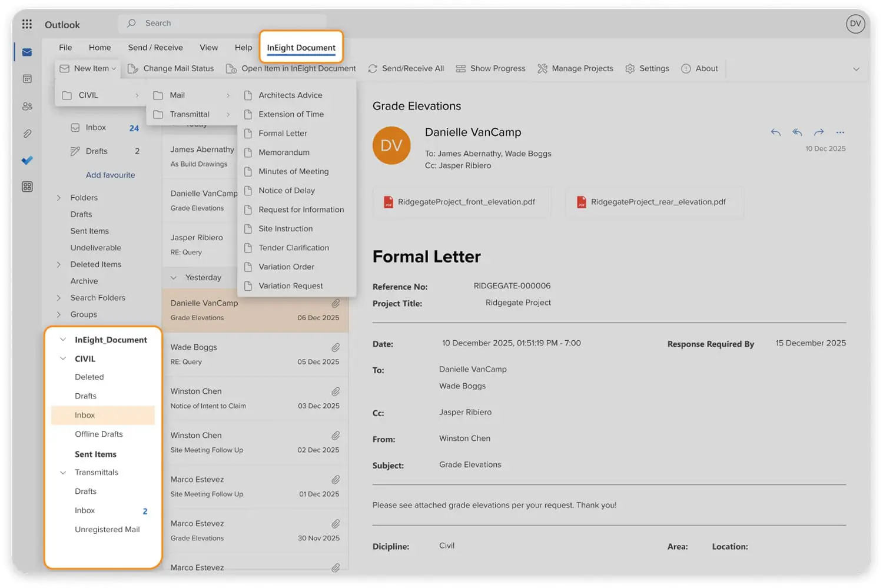Click the Add favourite link

[x=110, y=175]
